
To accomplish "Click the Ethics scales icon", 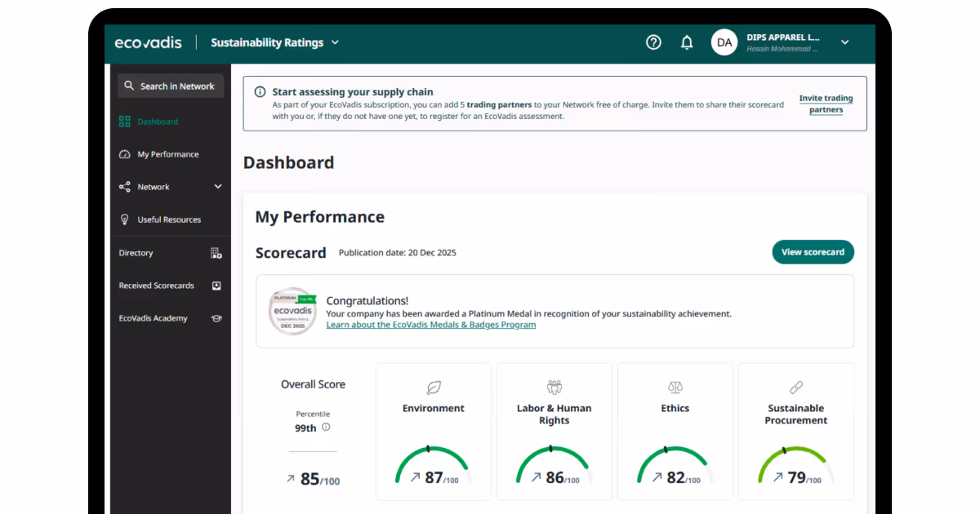I will point(675,387).
